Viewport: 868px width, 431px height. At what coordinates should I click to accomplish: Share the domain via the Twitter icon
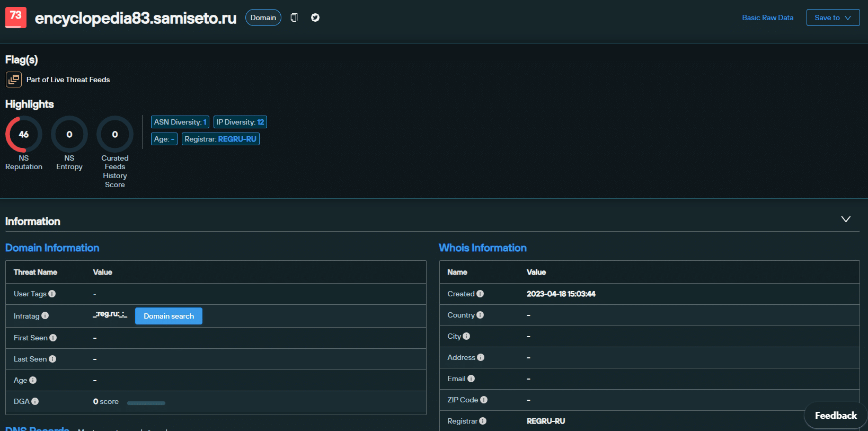click(315, 17)
